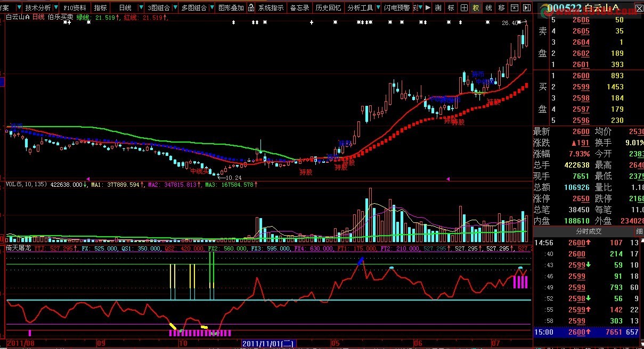Toggle 图形叠加 chart overlay
The height and width of the screenshot is (349, 644).
(x=231, y=8)
